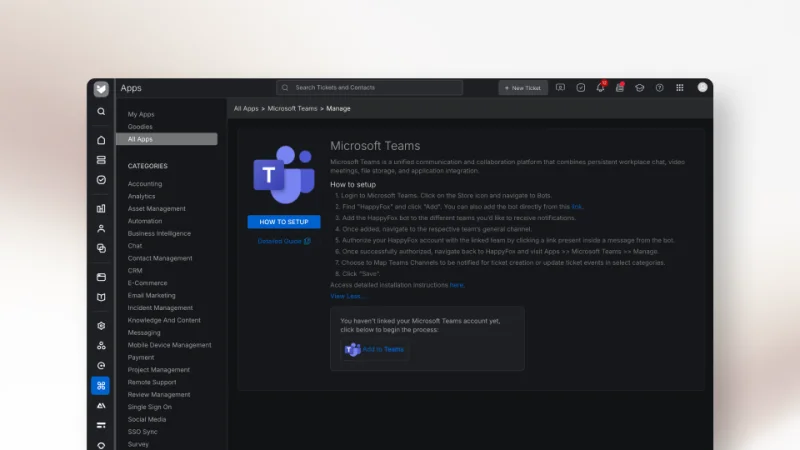Open the notifications bell icon
This screenshot has width=800, height=450.
point(601,87)
